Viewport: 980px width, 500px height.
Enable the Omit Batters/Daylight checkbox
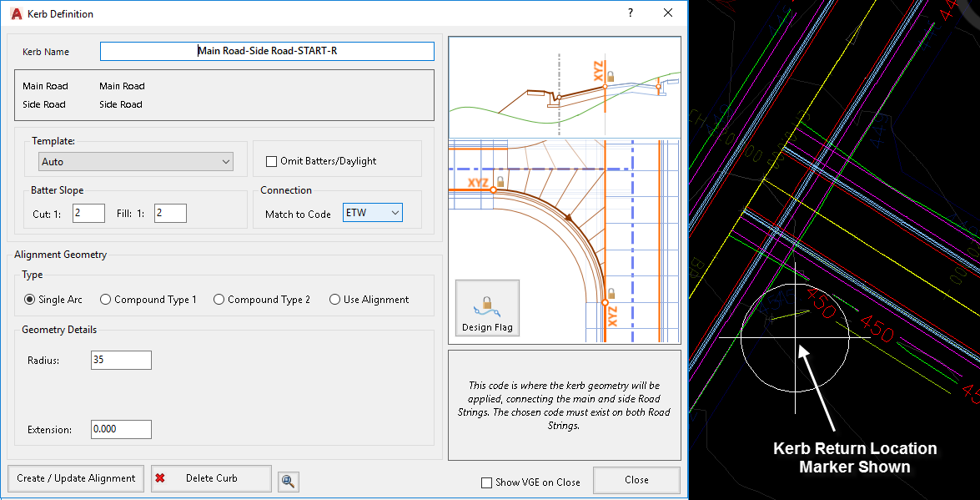pos(271,161)
